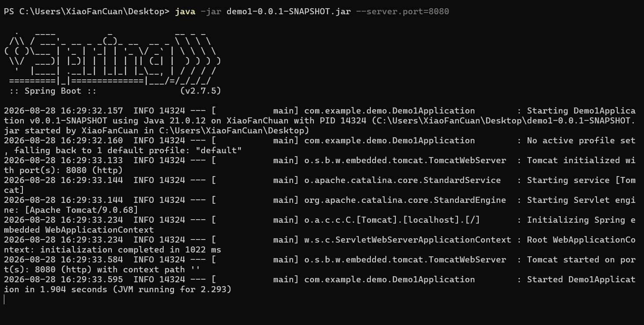Click the 'Starting Demo1Application' log message

click(581, 111)
